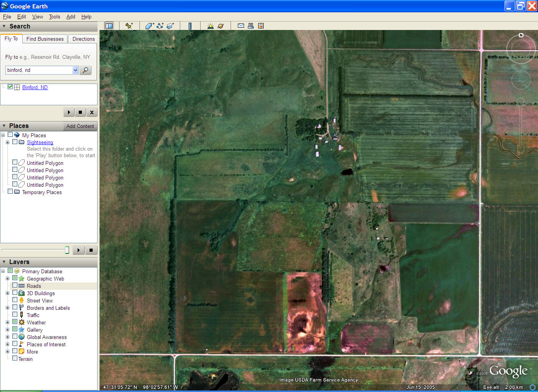Open the Help menu

[x=86, y=17]
